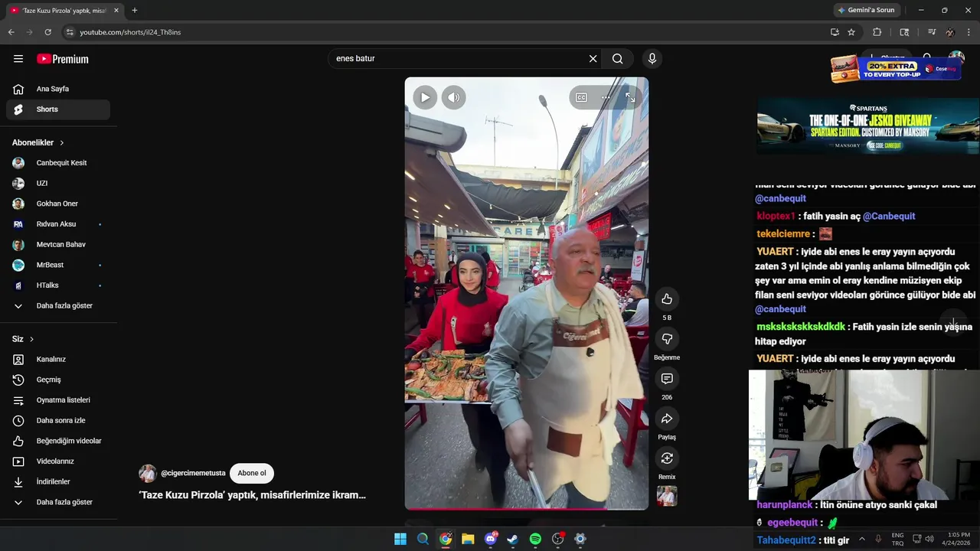Open İndirilenler in sidebar
Image resolution: width=980 pixels, height=551 pixels.
pos(58,482)
